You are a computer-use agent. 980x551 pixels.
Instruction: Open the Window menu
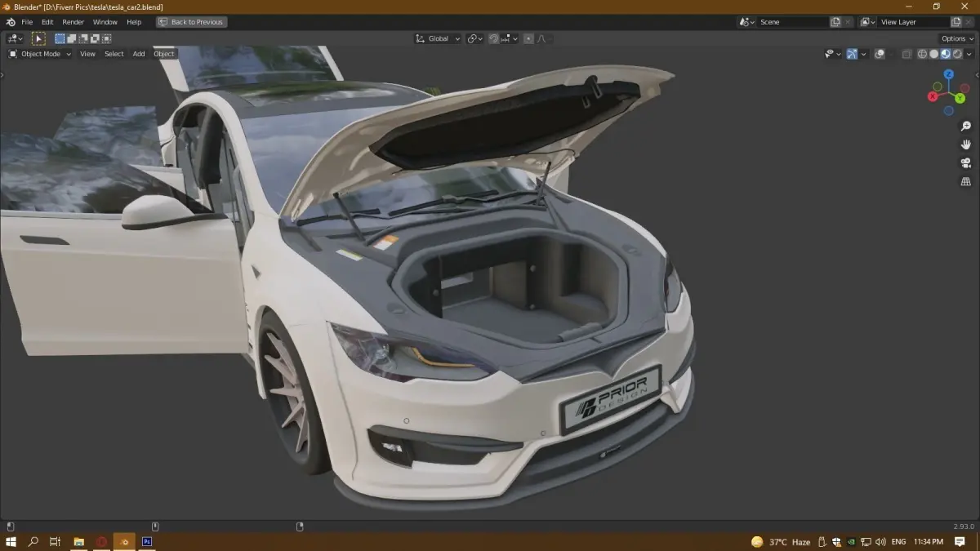pyautogui.click(x=105, y=22)
